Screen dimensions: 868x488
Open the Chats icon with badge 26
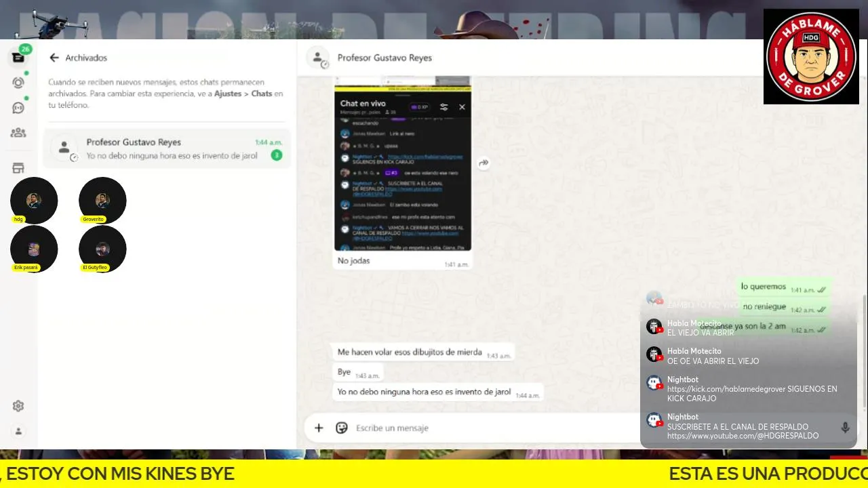coord(18,58)
